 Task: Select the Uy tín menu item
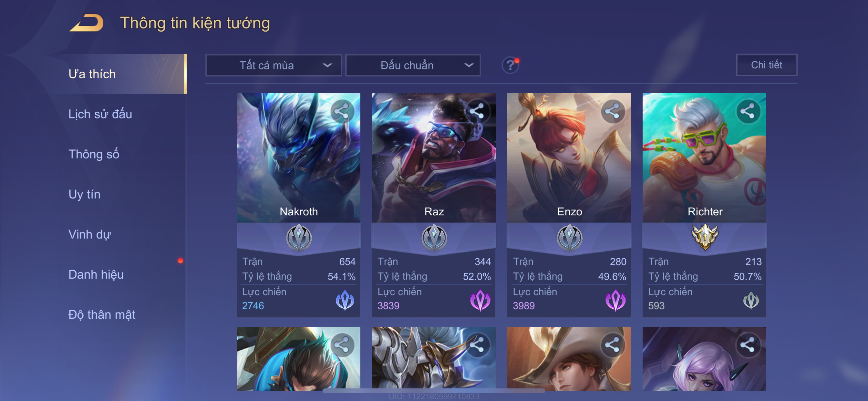point(84,194)
